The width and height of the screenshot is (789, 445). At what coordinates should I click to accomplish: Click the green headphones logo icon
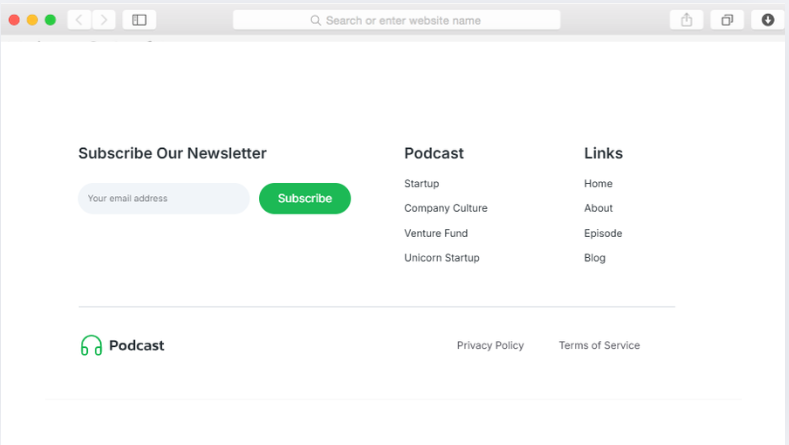pos(91,346)
